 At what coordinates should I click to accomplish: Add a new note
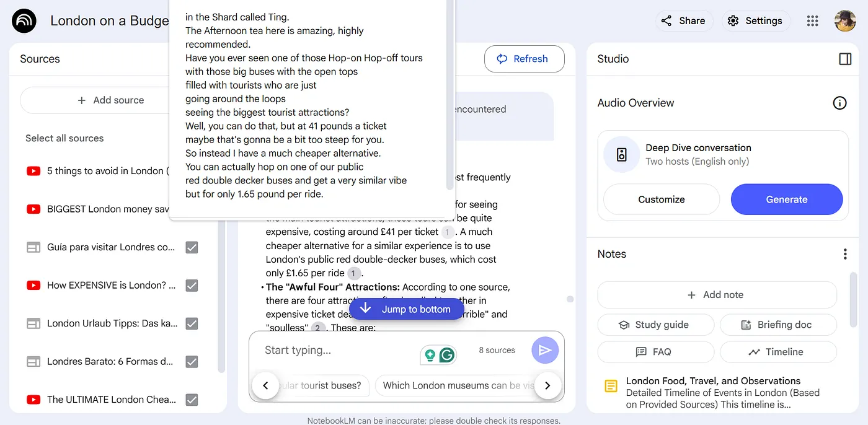pyautogui.click(x=717, y=295)
